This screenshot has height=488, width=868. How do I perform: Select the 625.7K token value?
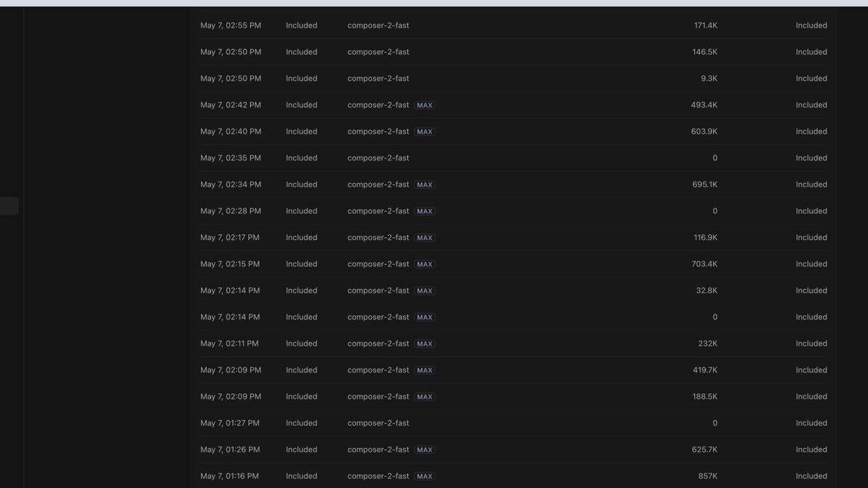point(705,450)
